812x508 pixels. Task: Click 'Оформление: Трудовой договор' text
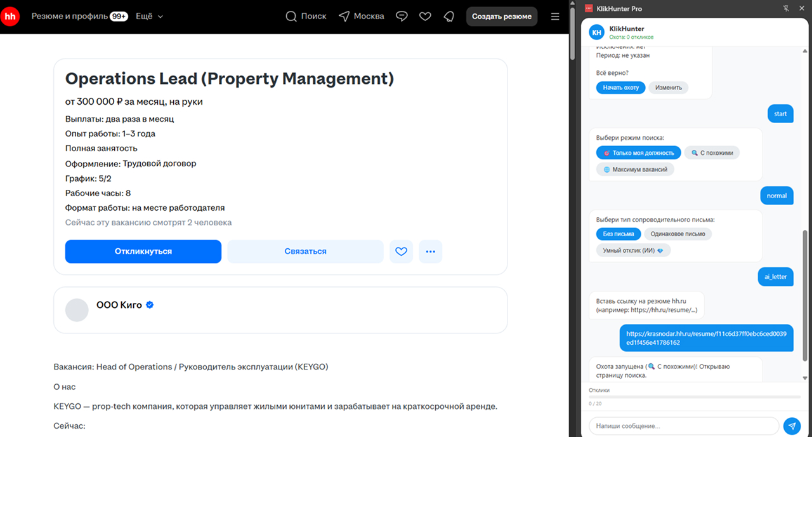[x=131, y=163]
